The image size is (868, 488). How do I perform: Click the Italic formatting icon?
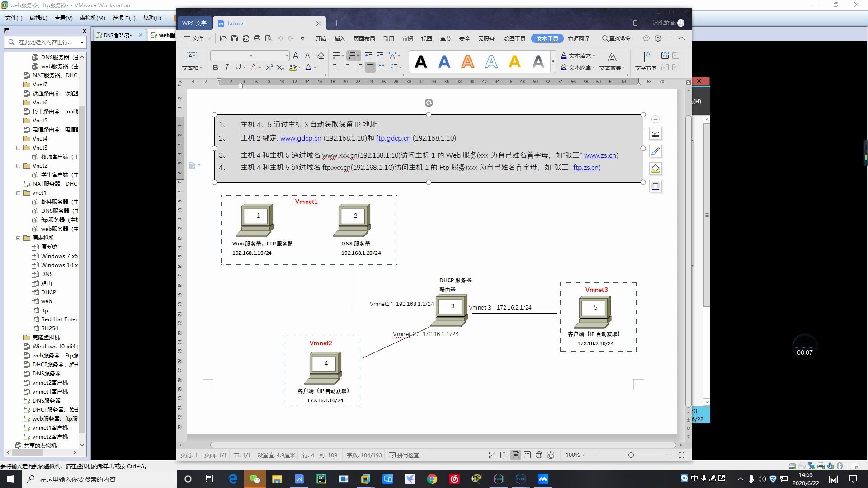tap(226, 67)
